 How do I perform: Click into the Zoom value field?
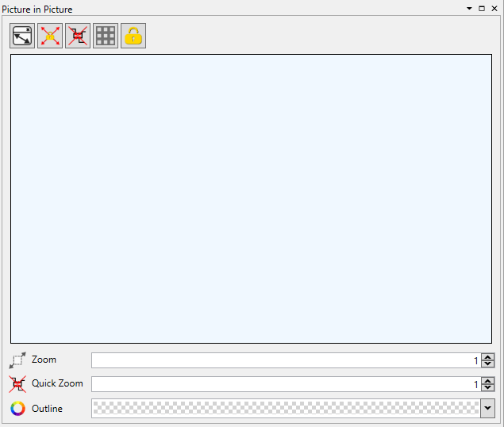coord(282,360)
